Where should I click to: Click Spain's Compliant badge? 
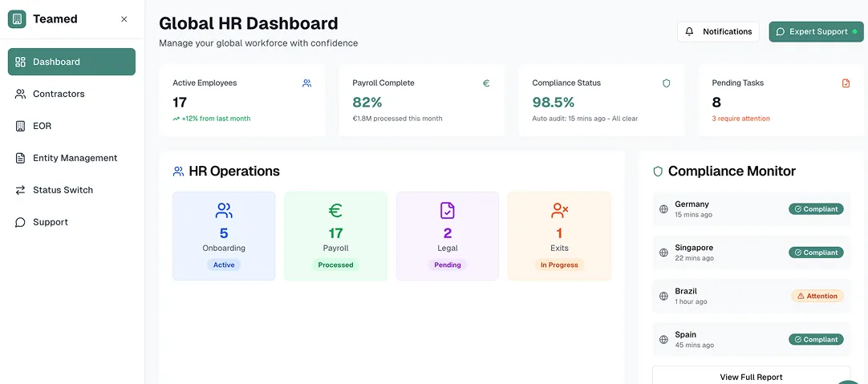point(816,340)
